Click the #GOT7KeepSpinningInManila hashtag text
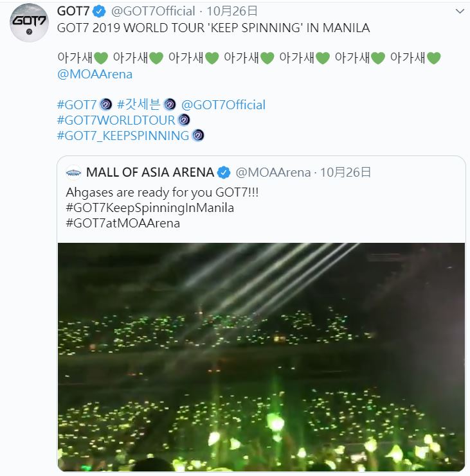 pos(150,207)
